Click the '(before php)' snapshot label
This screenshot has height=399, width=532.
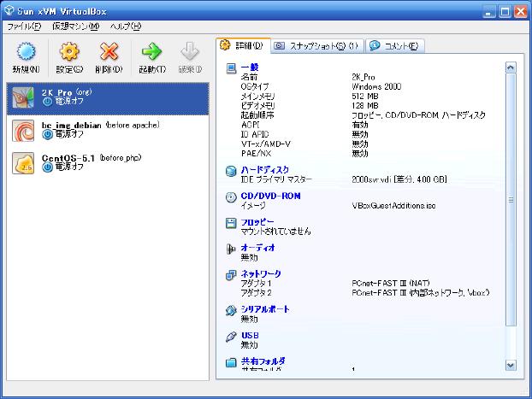[x=121, y=157]
